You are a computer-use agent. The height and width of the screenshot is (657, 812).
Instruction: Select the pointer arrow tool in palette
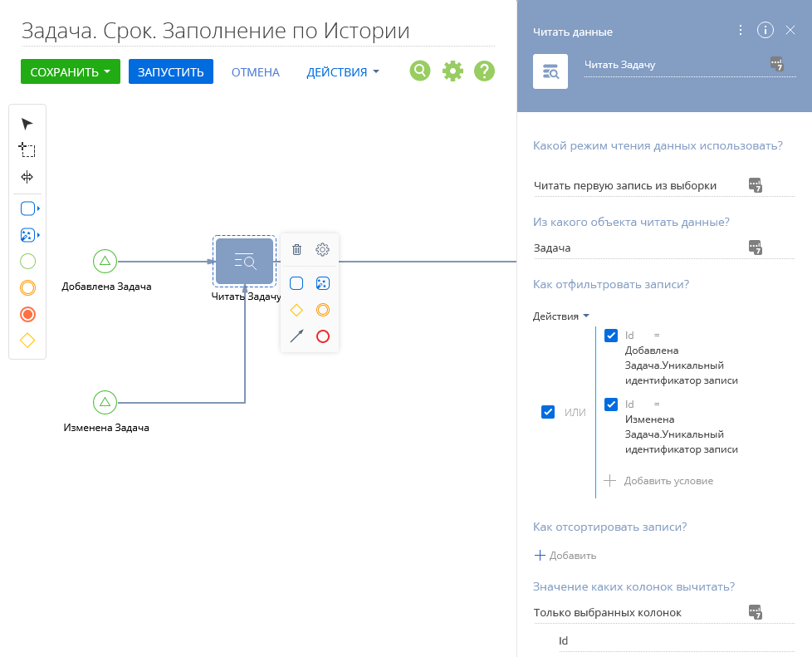(27, 124)
